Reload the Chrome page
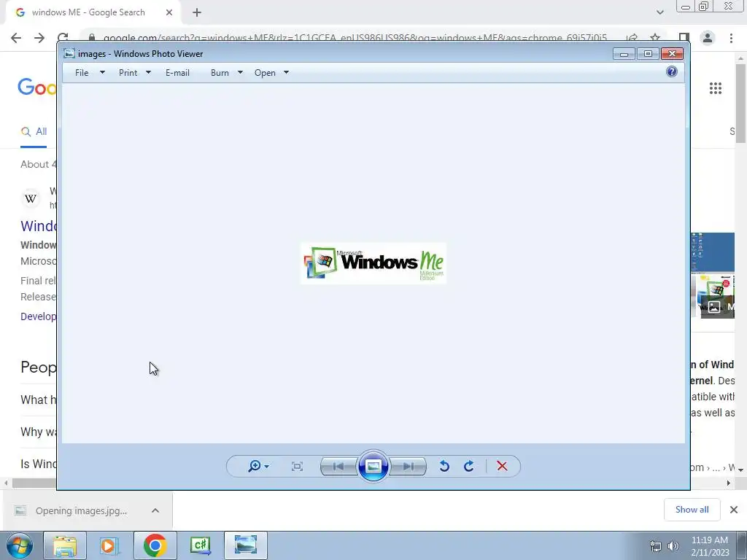This screenshot has width=747, height=560. click(x=63, y=38)
